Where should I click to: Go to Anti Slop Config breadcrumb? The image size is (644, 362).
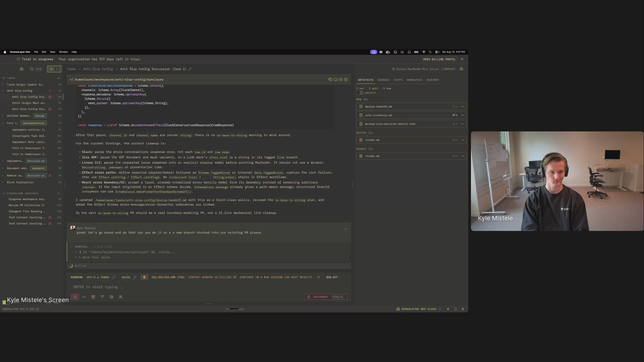click(x=98, y=69)
